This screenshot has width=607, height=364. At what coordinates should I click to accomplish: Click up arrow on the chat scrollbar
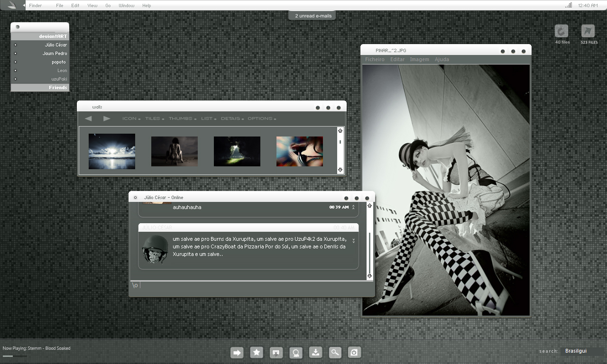pyautogui.click(x=369, y=206)
